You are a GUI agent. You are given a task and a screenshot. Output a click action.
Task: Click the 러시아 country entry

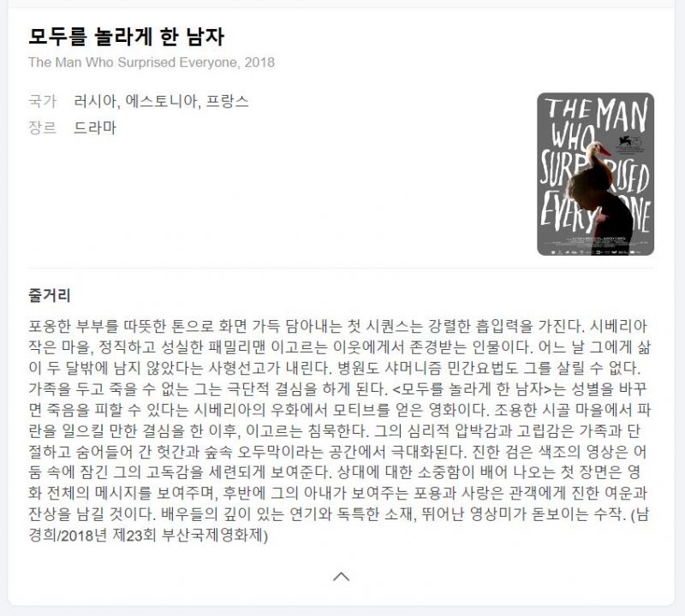point(94,101)
